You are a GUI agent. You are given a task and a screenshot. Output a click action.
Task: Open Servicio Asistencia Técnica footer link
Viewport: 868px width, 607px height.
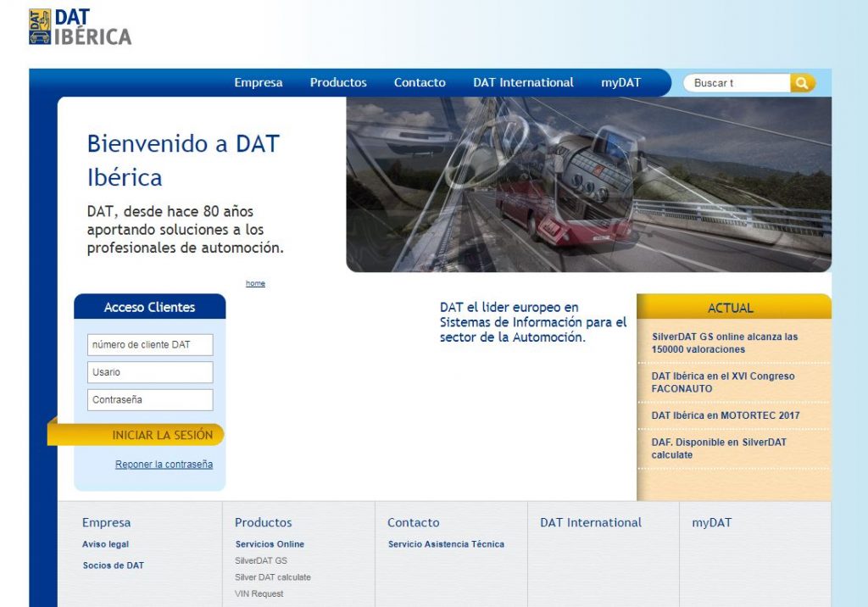pos(446,544)
